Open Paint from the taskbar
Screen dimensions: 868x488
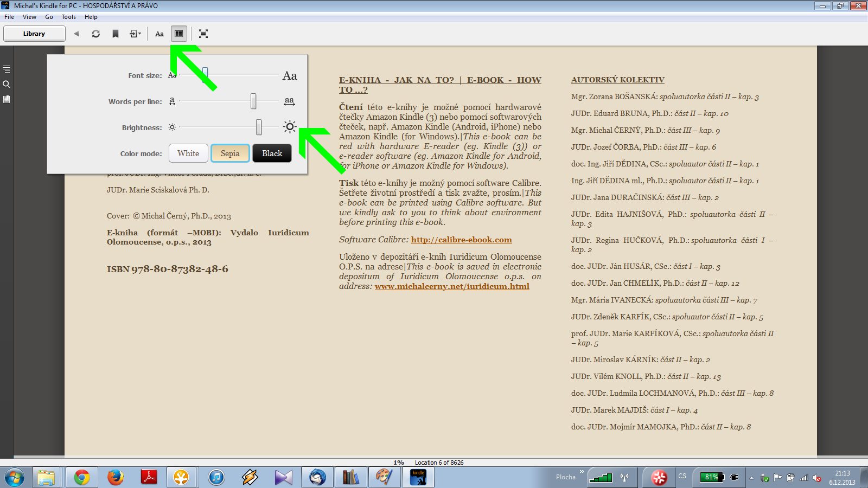tap(384, 477)
